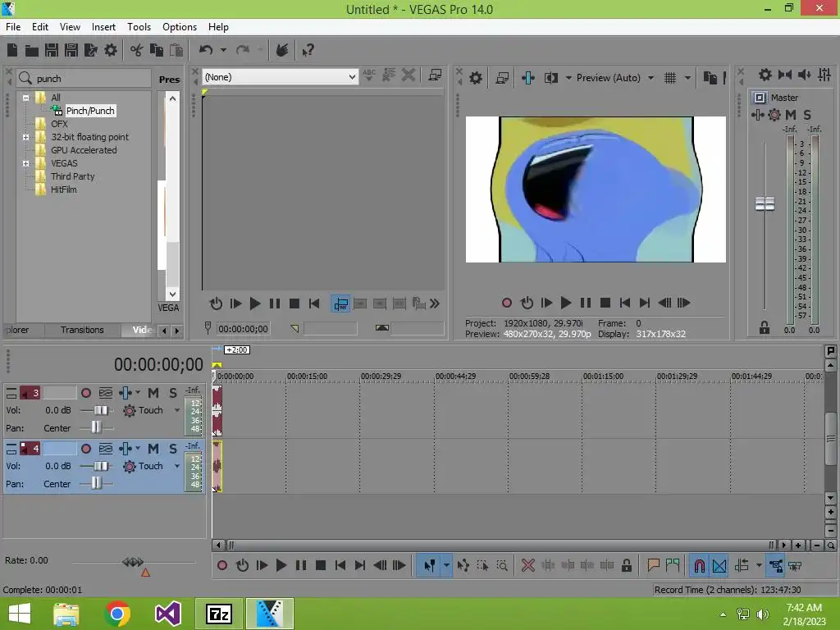Open track 3 automation mode dropdown

(177, 410)
